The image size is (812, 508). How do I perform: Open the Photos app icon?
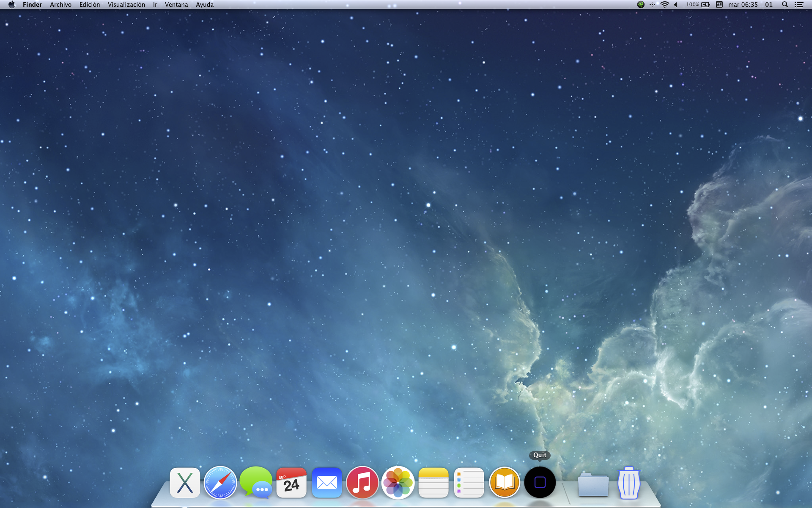tap(398, 483)
